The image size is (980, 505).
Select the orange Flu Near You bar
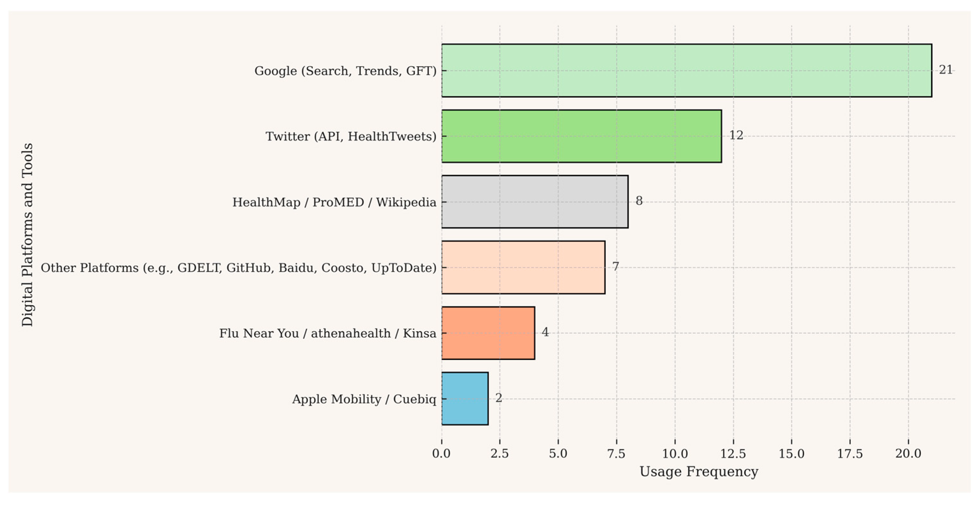(488, 333)
